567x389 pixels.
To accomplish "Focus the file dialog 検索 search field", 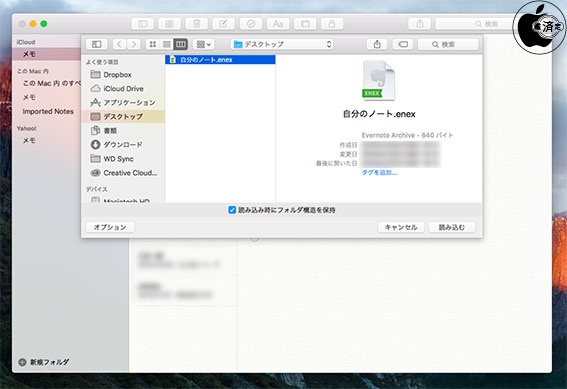I will [x=448, y=44].
